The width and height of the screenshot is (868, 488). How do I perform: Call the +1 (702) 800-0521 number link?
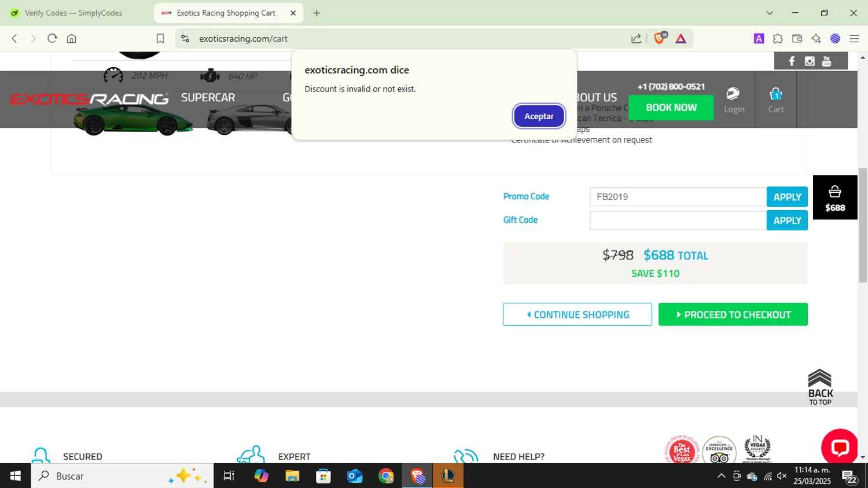[x=671, y=87]
